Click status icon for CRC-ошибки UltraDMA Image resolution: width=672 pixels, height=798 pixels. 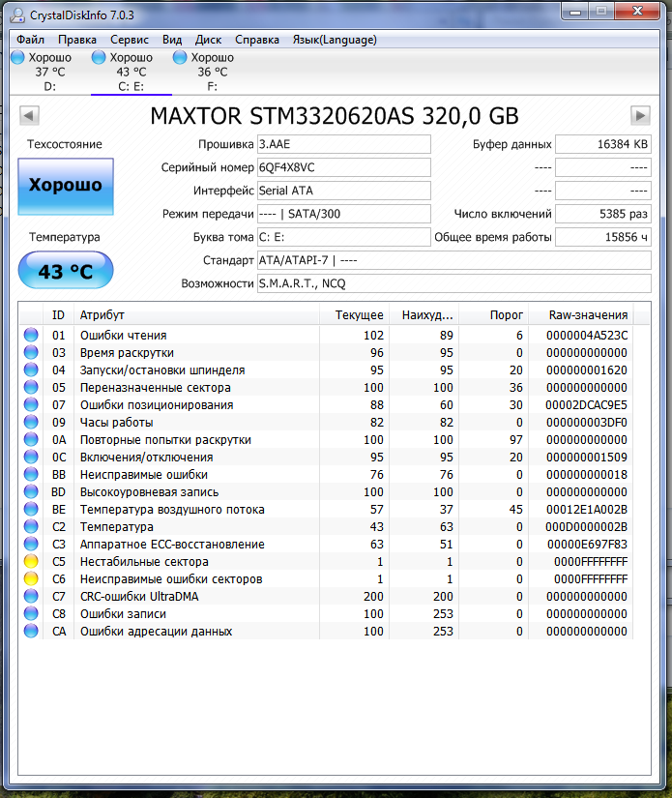31,596
